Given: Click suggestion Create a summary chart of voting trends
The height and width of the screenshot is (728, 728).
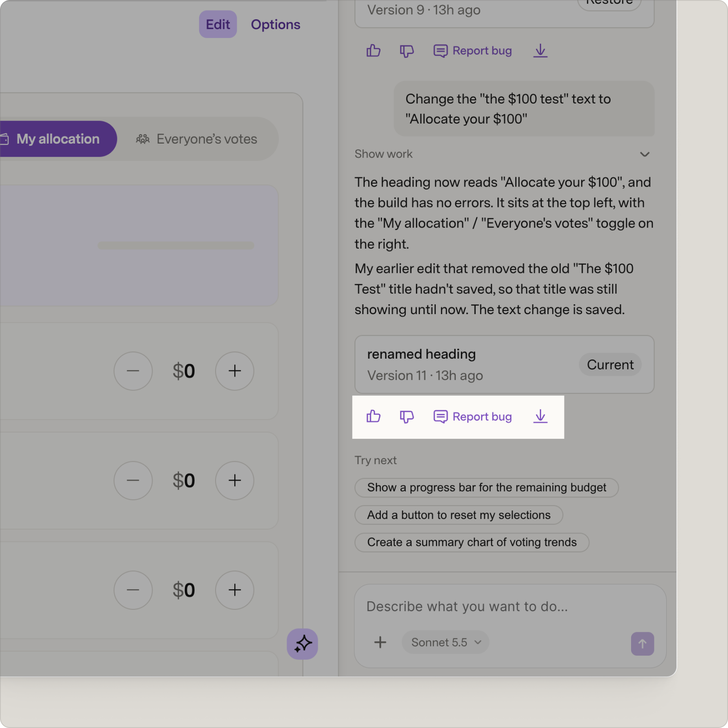Looking at the screenshot, I should [x=472, y=542].
